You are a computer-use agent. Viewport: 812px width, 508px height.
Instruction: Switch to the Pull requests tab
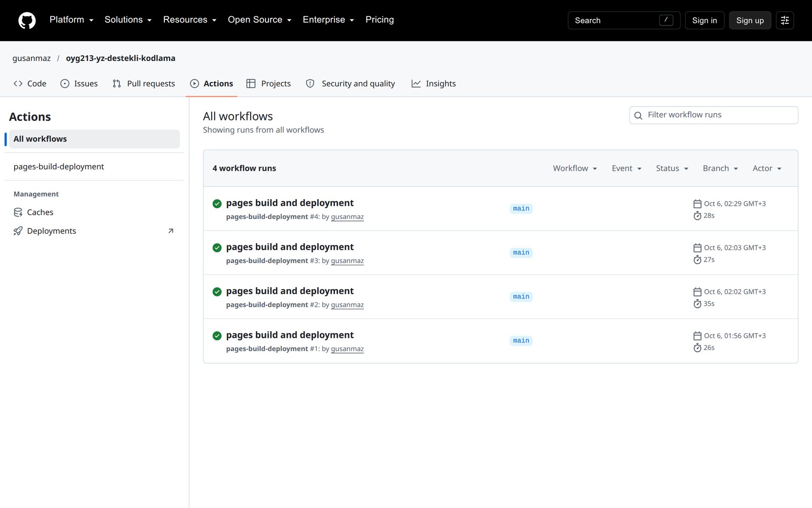[144, 84]
